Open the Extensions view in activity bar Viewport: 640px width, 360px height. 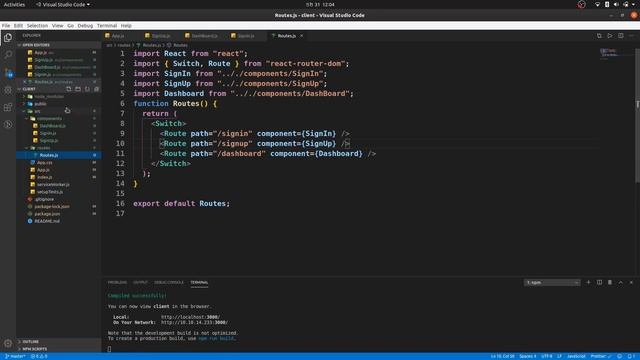[x=8, y=107]
